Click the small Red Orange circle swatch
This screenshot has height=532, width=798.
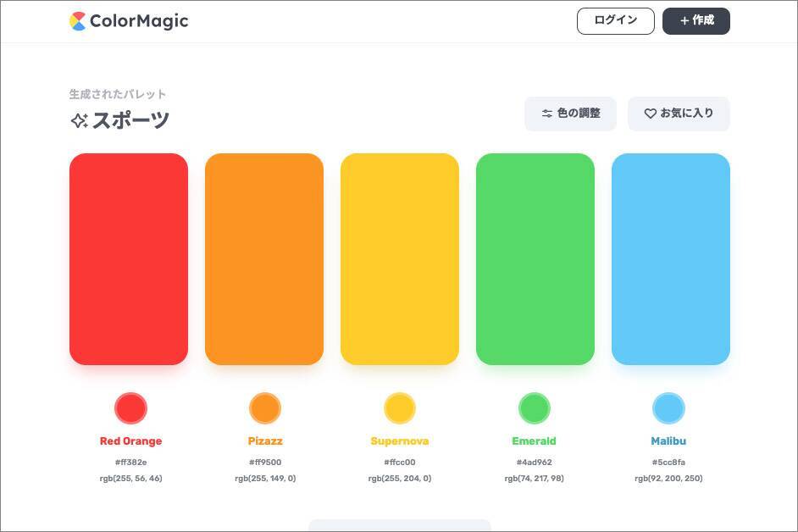click(x=130, y=408)
